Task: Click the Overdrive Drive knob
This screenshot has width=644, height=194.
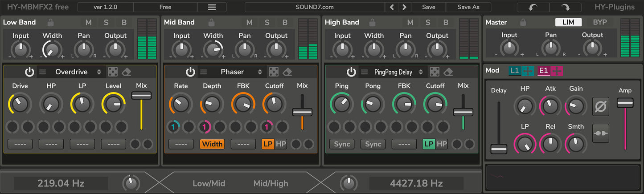Action: coord(20,104)
